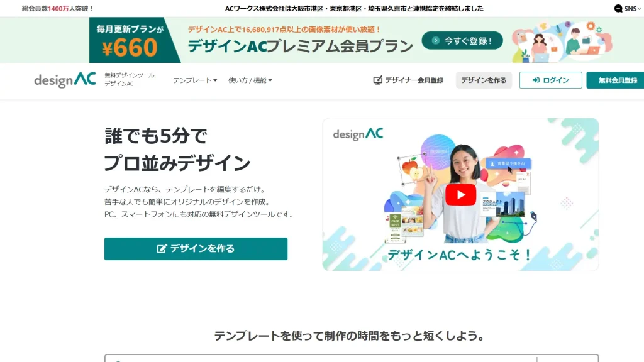
Task: Click the 無料会員登録 button
Action: click(x=615, y=80)
